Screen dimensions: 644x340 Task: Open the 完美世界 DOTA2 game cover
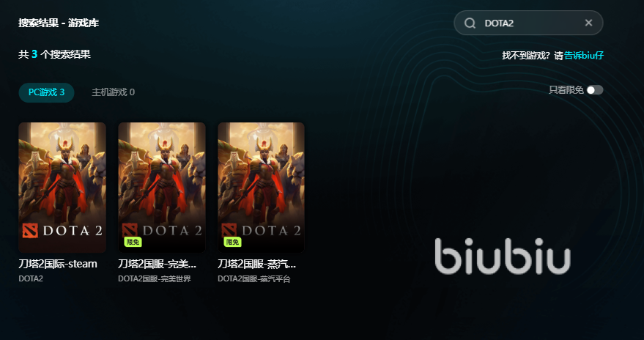(162, 188)
